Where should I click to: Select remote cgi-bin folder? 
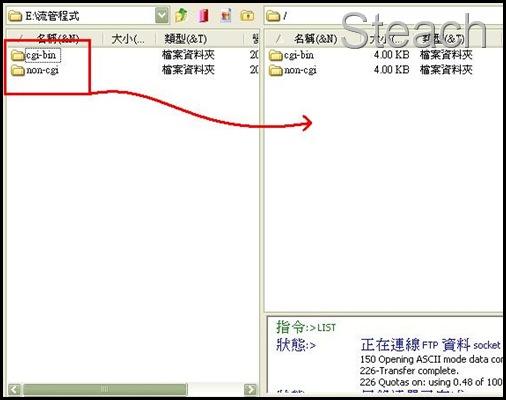point(292,55)
